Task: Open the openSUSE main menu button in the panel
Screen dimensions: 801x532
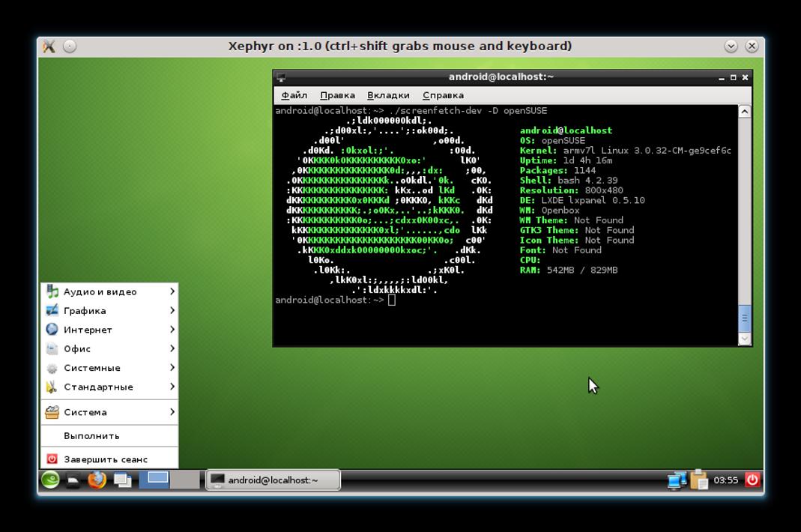Action: tap(50, 480)
